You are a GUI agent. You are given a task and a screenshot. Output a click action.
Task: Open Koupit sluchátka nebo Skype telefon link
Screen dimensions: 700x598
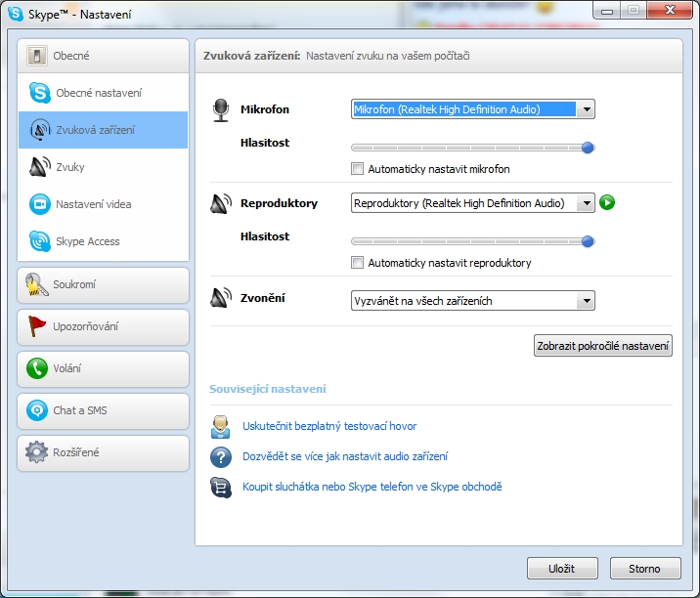372,487
